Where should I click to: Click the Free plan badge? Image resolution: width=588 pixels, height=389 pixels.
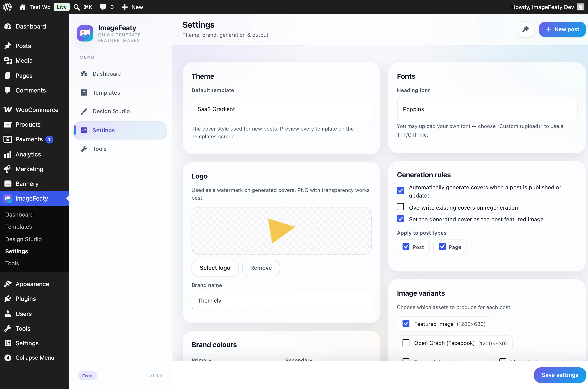pos(87,376)
